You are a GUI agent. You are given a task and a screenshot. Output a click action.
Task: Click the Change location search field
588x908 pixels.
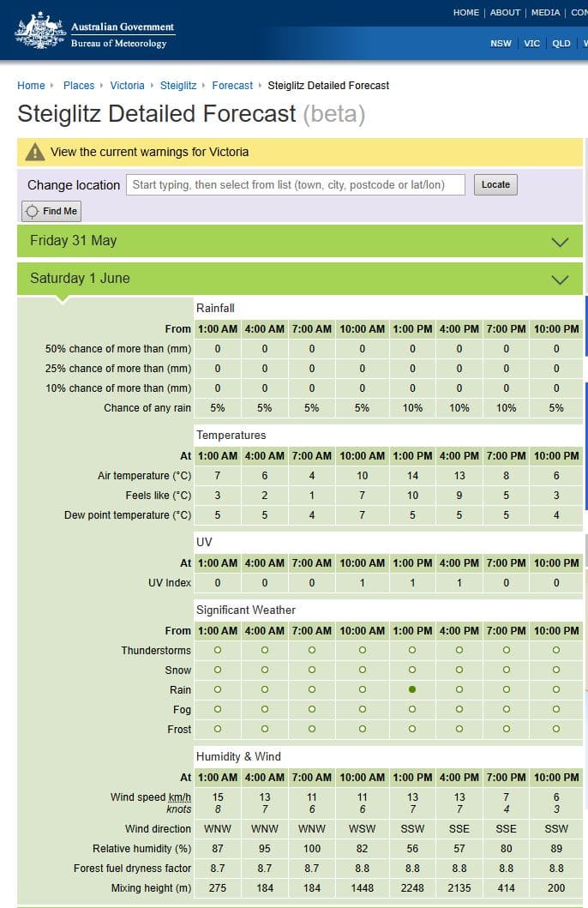(x=296, y=185)
